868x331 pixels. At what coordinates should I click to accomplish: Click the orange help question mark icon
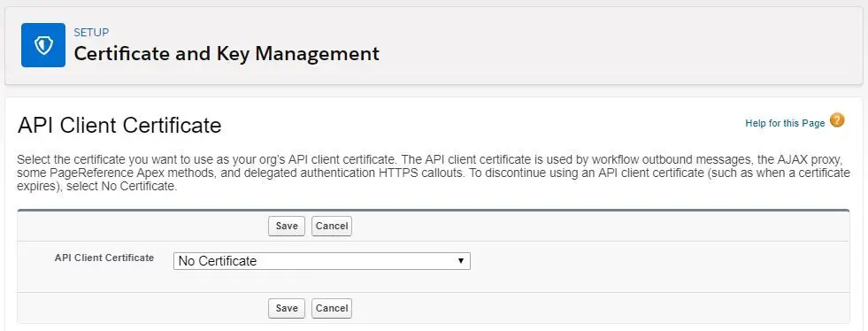click(x=838, y=120)
